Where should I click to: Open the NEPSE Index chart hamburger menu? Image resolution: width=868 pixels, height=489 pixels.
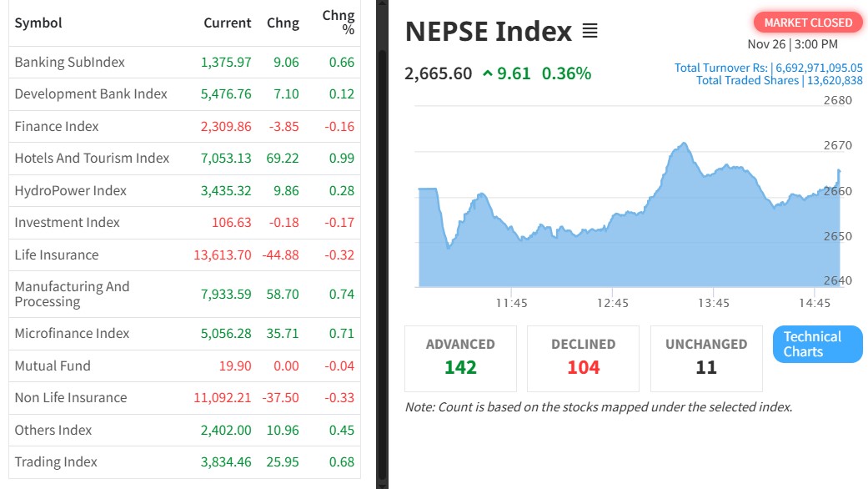tap(590, 32)
